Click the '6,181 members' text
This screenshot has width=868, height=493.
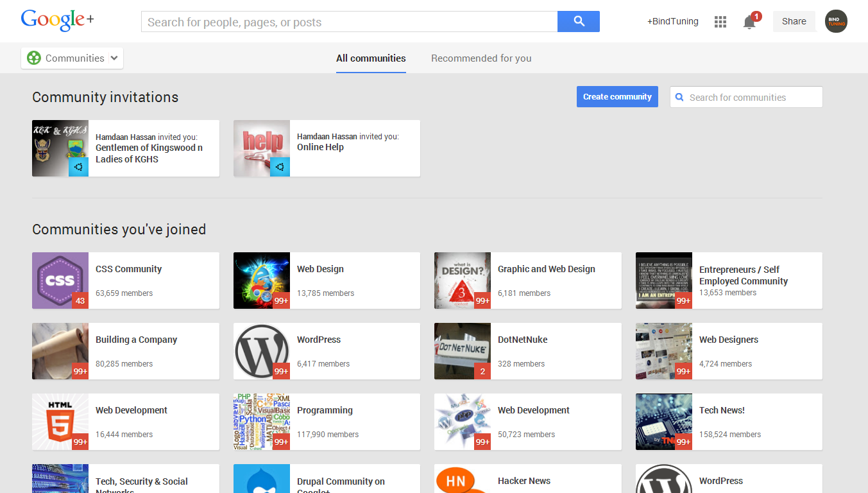click(x=524, y=293)
